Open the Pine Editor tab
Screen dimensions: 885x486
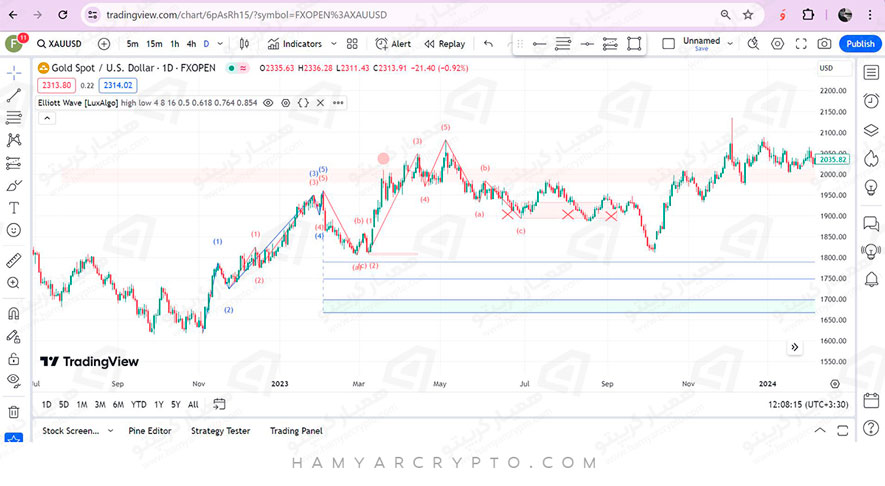pyautogui.click(x=150, y=431)
